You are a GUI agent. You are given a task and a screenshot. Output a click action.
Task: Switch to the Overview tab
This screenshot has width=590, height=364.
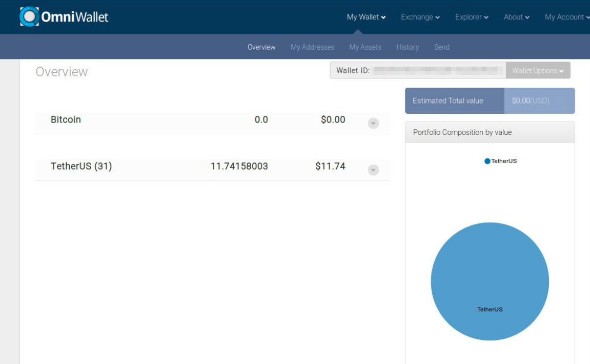point(261,47)
